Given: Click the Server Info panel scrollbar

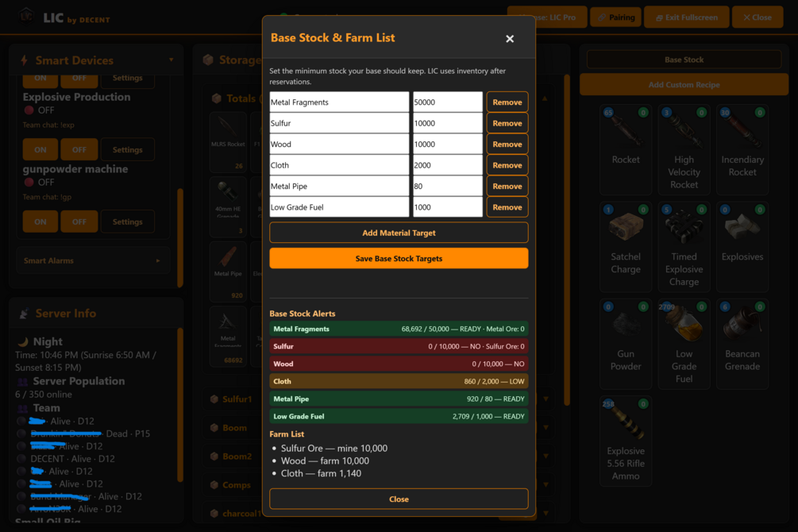Looking at the screenshot, I should coord(179,405).
